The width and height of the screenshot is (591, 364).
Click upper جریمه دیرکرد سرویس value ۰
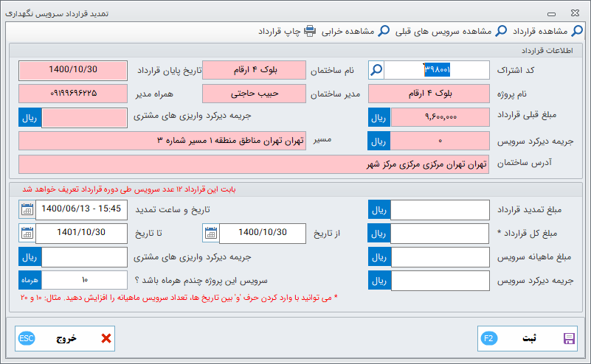click(440, 141)
